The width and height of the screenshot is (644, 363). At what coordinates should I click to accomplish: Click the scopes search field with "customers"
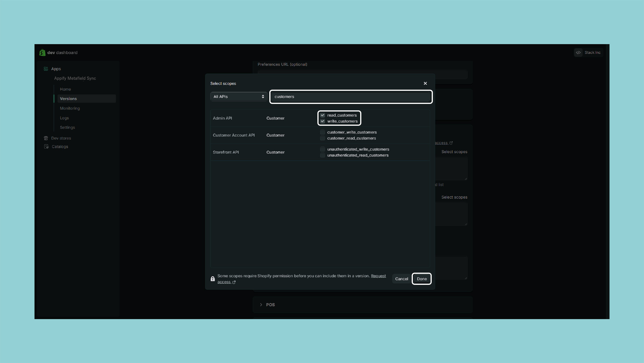(351, 96)
